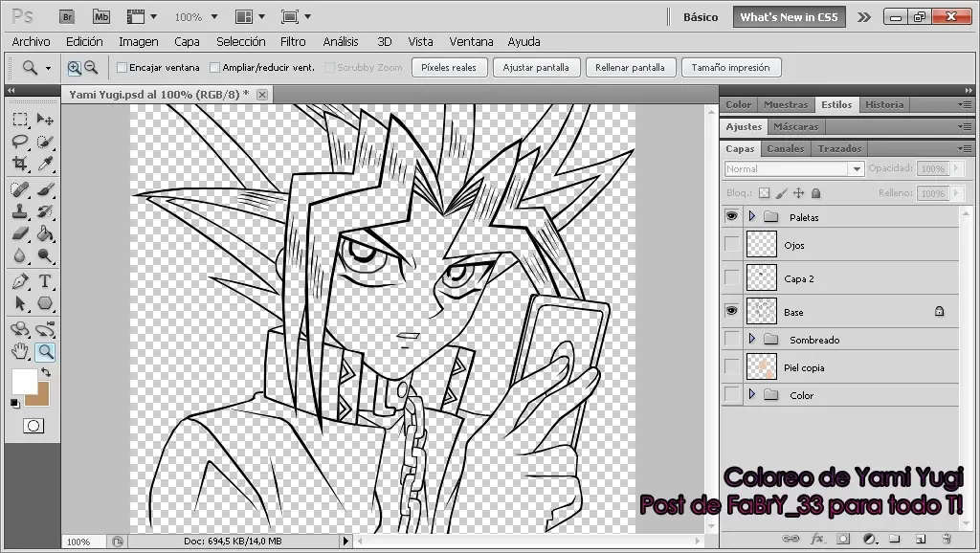The width and height of the screenshot is (980, 553).
Task: Select the Hand tool
Action: click(x=20, y=352)
